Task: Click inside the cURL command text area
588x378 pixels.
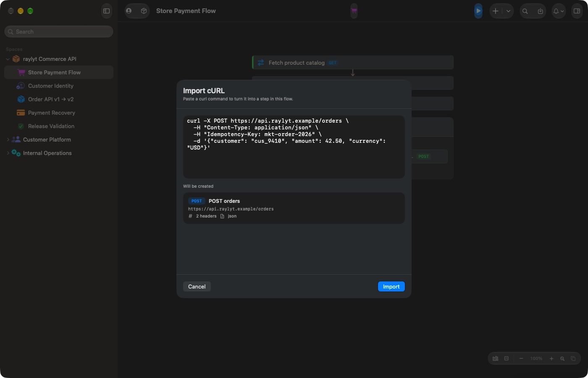Action: (x=294, y=147)
